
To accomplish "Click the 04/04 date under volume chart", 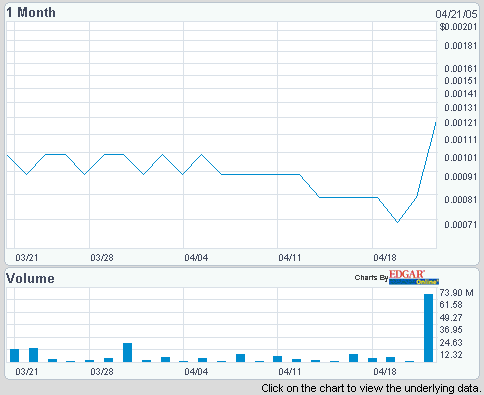I will (x=196, y=372).
